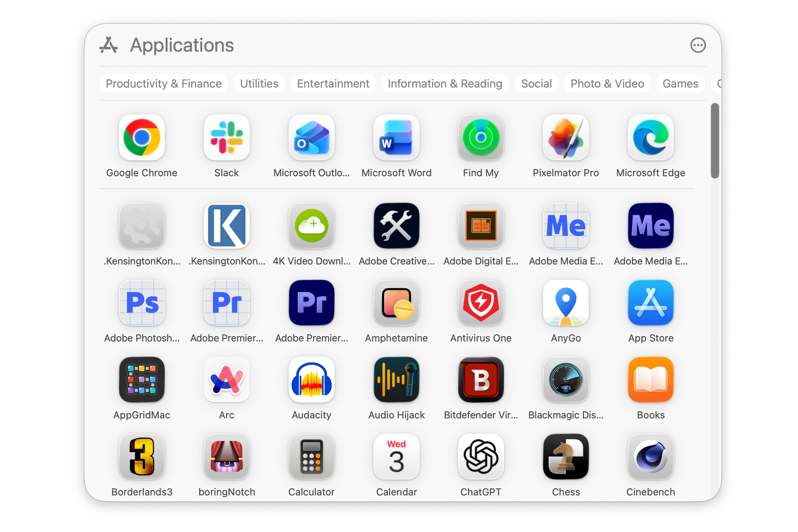Open the gray gear .KensingtonKon... app
The height and width of the screenshot is (532, 798).
point(142,226)
